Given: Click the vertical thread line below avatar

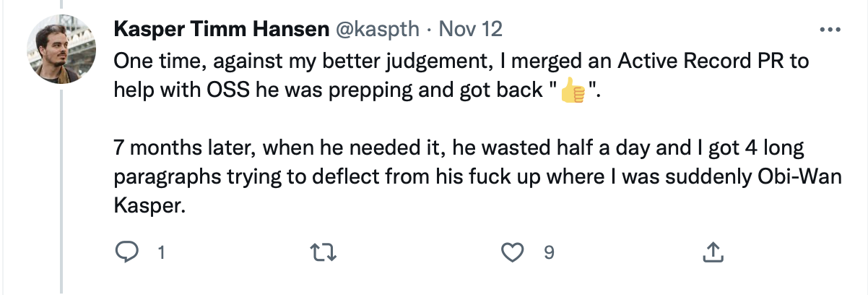Looking at the screenshot, I should [x=63, y=188].
